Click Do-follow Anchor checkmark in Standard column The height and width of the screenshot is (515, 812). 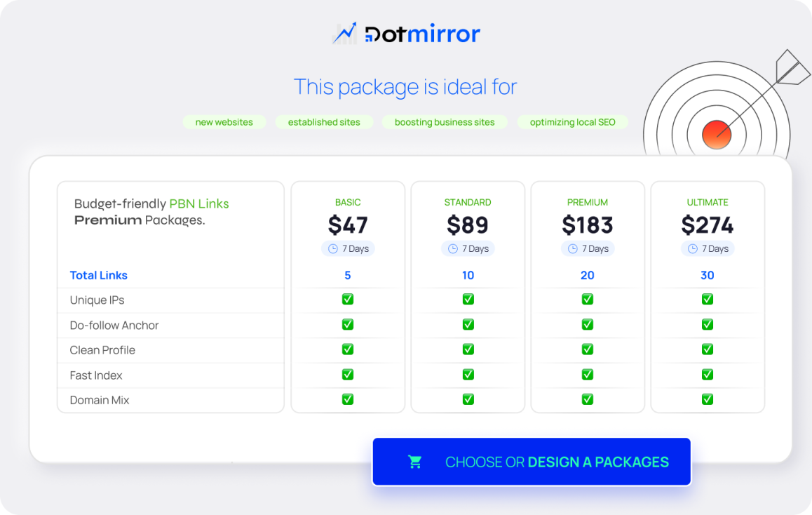468,324
